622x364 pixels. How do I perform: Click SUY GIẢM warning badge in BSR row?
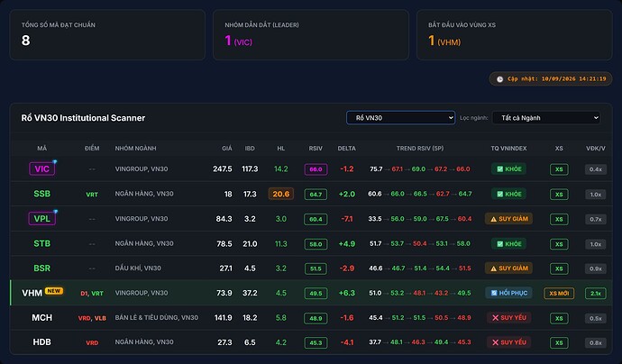tap(509, 268)
